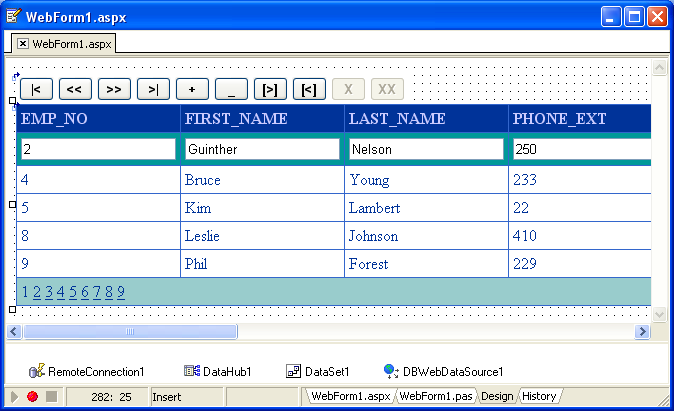Switch to the Design view tab
This screenshot has width=674, height=411.
click(496, 397)
